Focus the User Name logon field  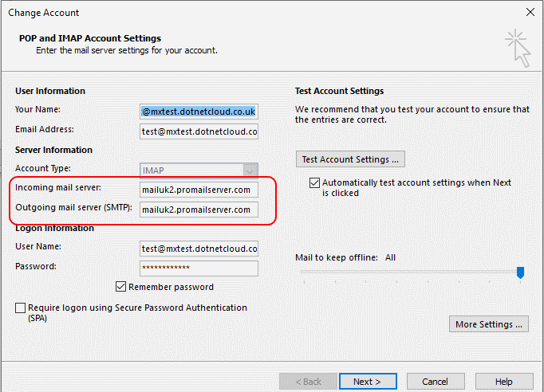pos(199,249)
